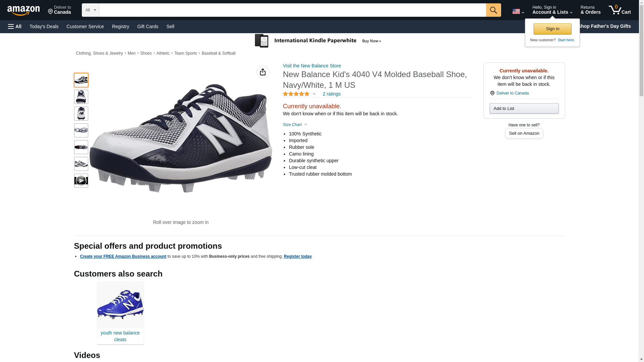The image size is (644, 362).
Task: Go to the Gift Cards menu item
Action: (x=148, y=26)
